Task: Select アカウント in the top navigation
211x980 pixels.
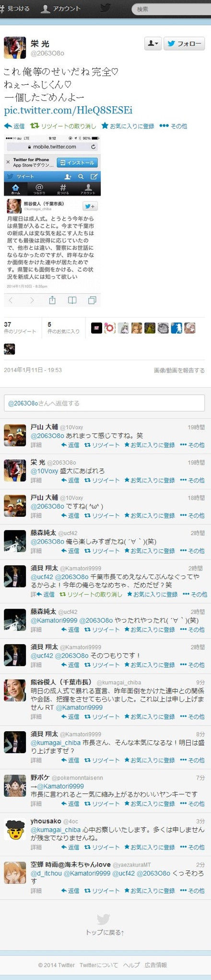Action: point(61,9)
